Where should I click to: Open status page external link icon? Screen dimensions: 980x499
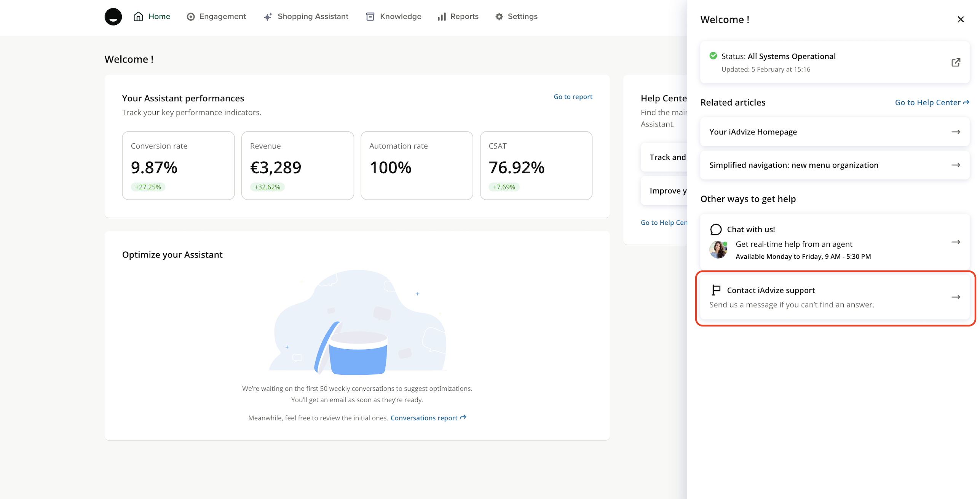[956, 62]
